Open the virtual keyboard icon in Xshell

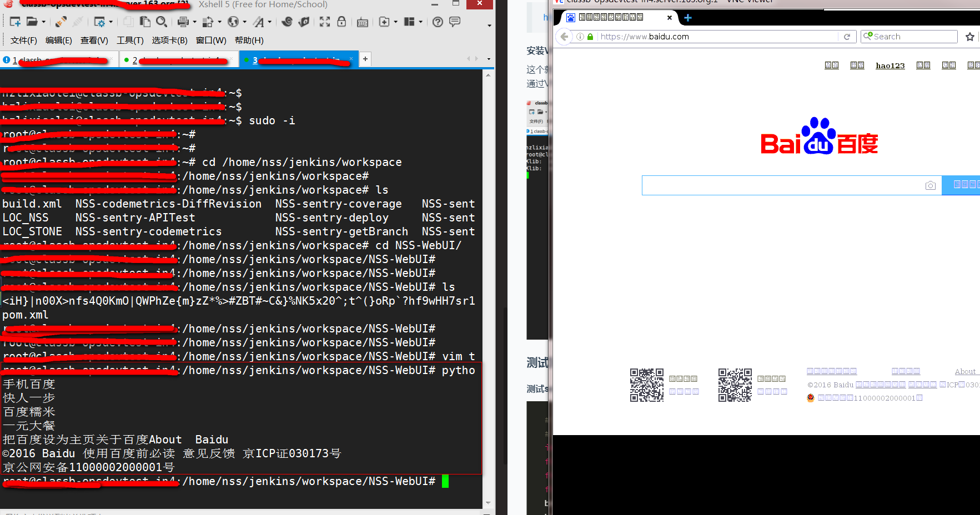(363, 22)
